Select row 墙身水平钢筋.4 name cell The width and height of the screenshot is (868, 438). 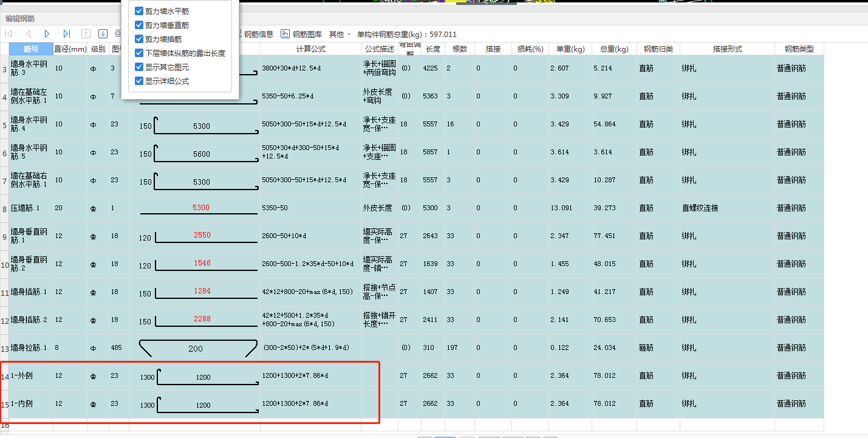click(x=31, y=125)
